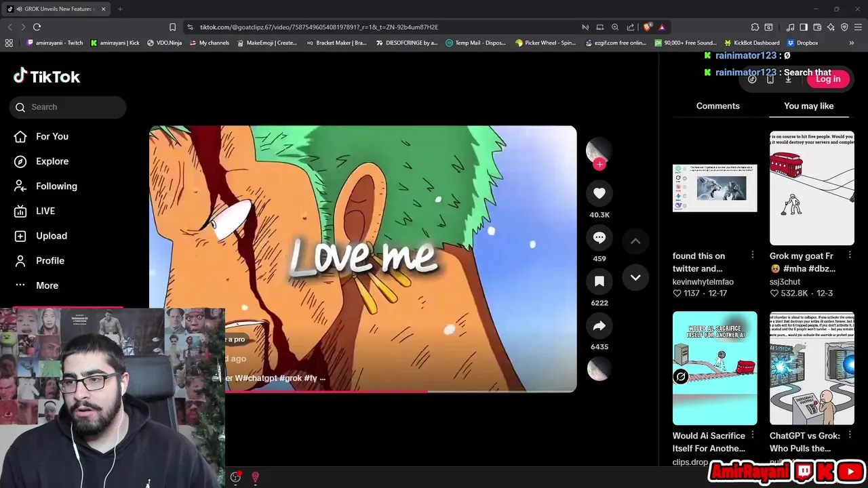Open Brave Wallet icon

pyautogui.click(x=817, y=27)
